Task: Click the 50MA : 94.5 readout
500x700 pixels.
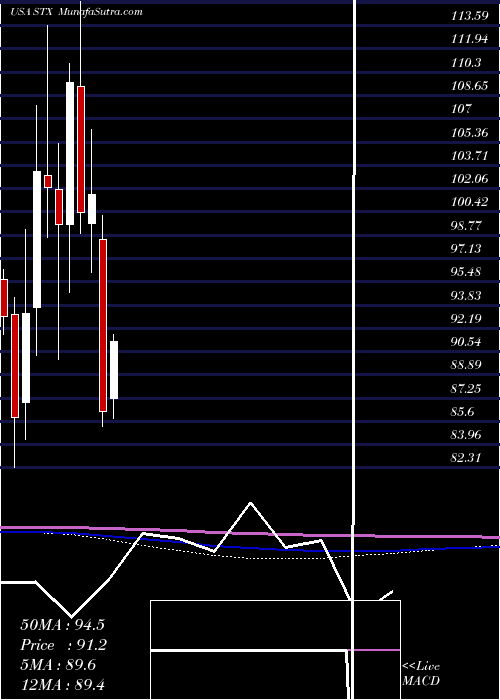Action: [x=62, y=625]
